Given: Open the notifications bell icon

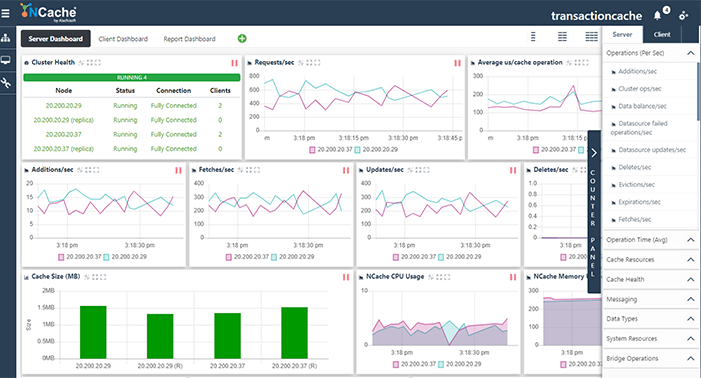Looking at the screenshot, I should click(x=657, y=16).
